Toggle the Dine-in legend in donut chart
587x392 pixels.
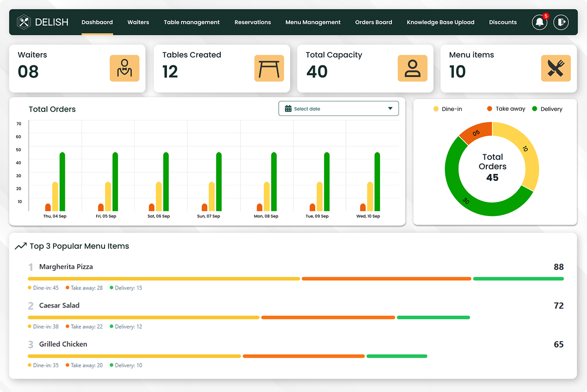(448, 109)
